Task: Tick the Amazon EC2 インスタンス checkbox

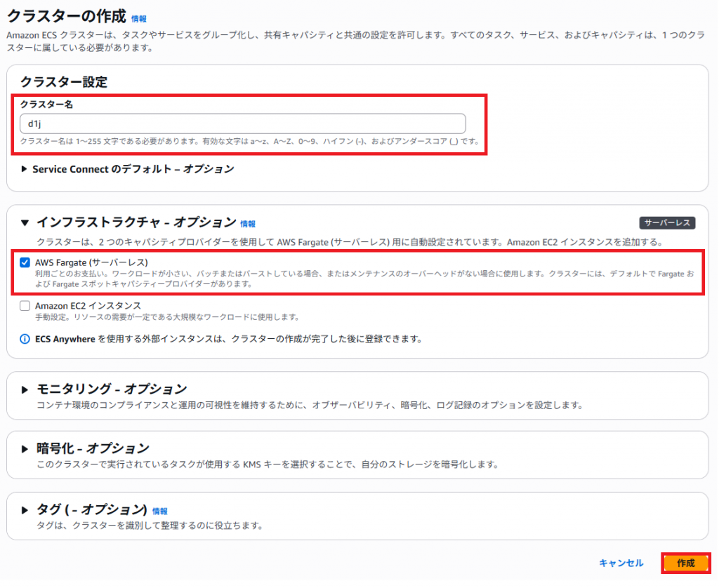Action: pyautogui.click(x=25, y=306)
